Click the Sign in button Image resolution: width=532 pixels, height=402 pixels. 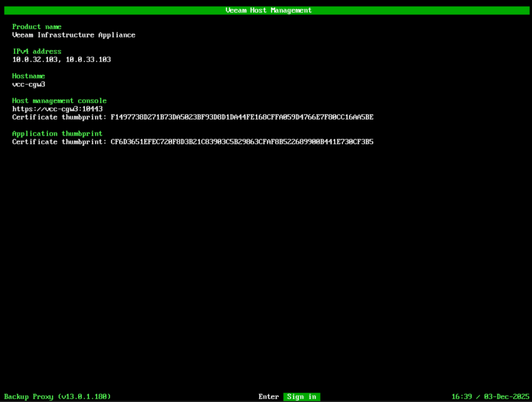click(302, 397)
